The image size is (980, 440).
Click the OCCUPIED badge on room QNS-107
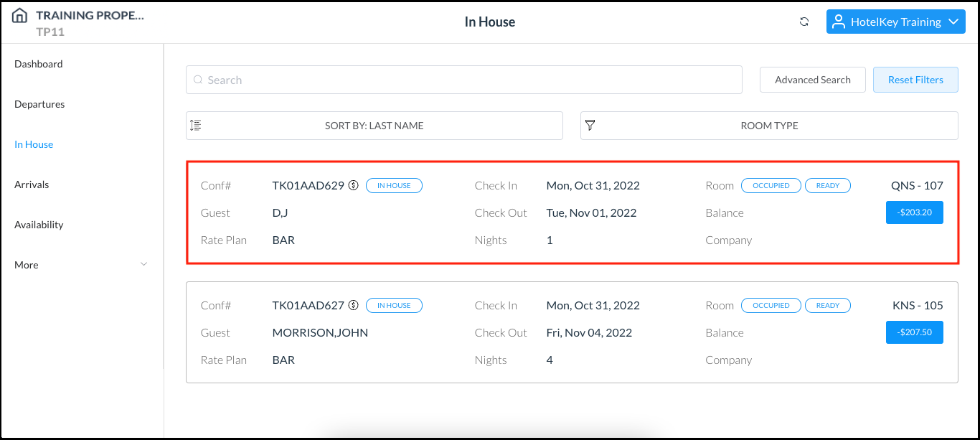(x=771, y=185)
